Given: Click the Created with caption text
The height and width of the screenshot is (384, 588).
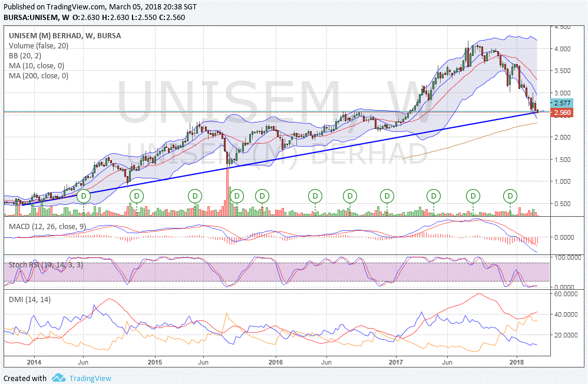Looking at the screenshot, I should pos(25,378).
